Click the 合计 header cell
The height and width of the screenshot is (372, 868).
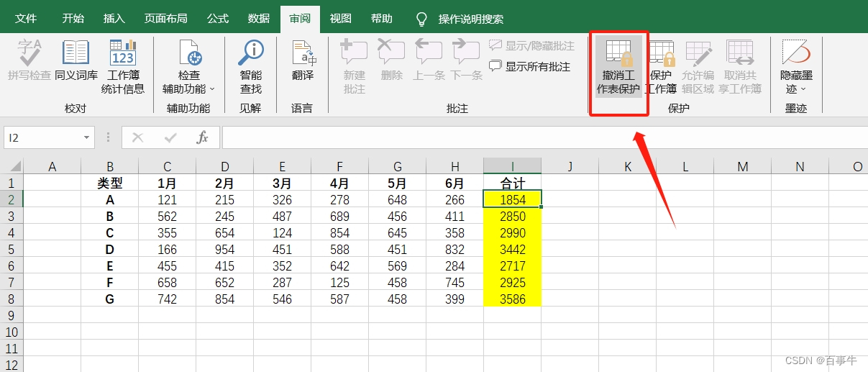tap(513, 183)
